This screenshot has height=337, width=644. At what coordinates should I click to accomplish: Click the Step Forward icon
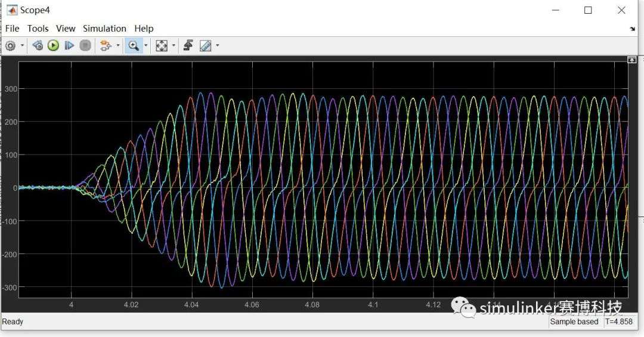coord(69,45)
